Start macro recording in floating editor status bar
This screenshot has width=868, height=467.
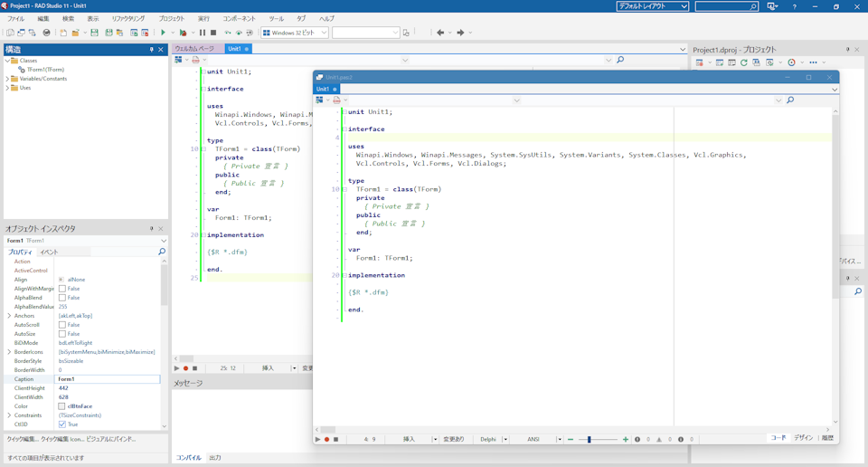[x=326, y=440]
